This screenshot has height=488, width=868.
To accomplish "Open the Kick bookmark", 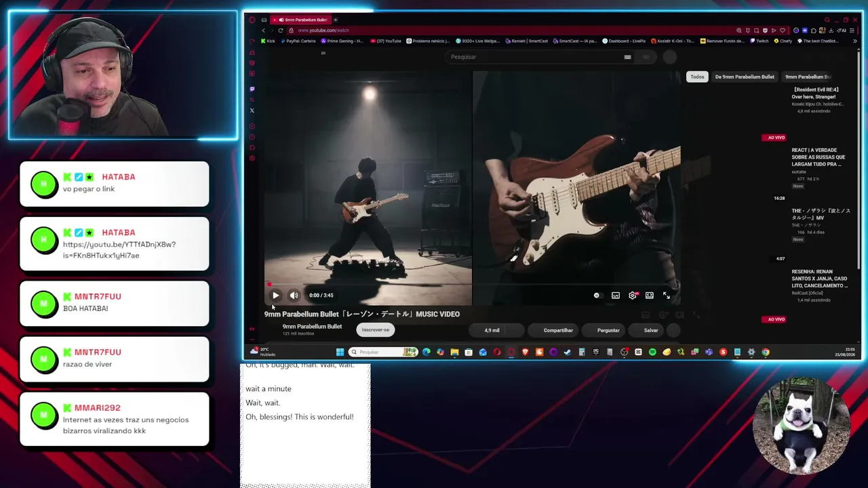I will pyautogui.click(x=269, y=41).
